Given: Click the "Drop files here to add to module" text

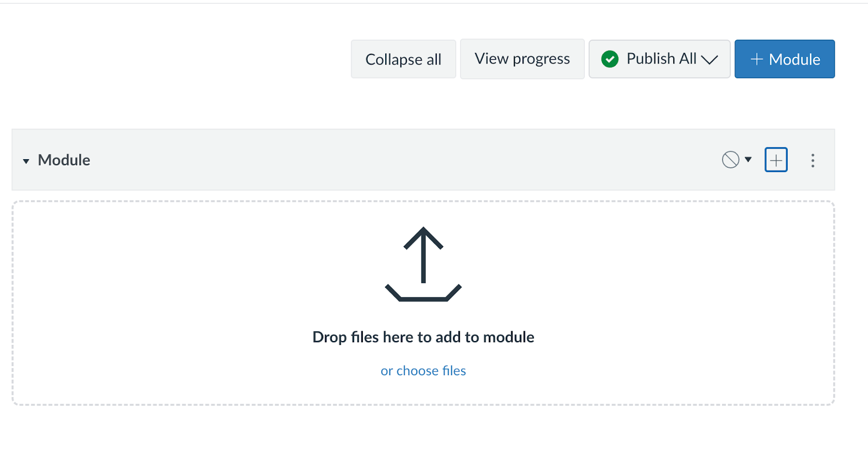Looking at the screenshot, I should 423,337.
